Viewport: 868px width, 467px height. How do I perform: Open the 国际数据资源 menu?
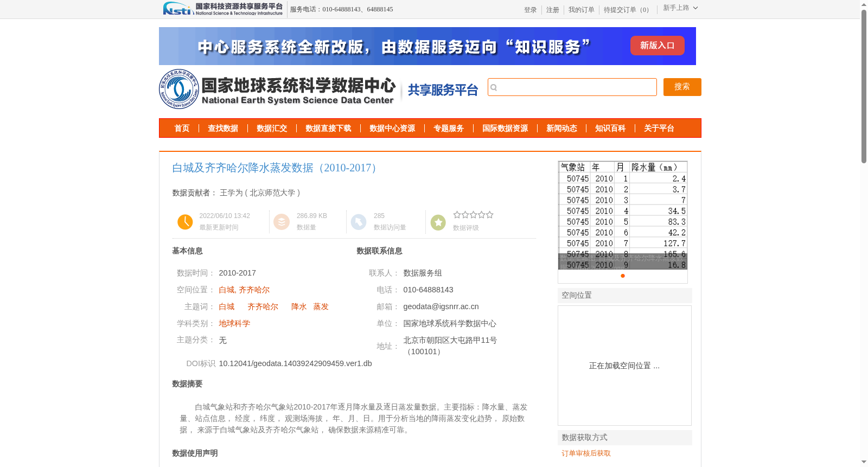tap(505, 129)
